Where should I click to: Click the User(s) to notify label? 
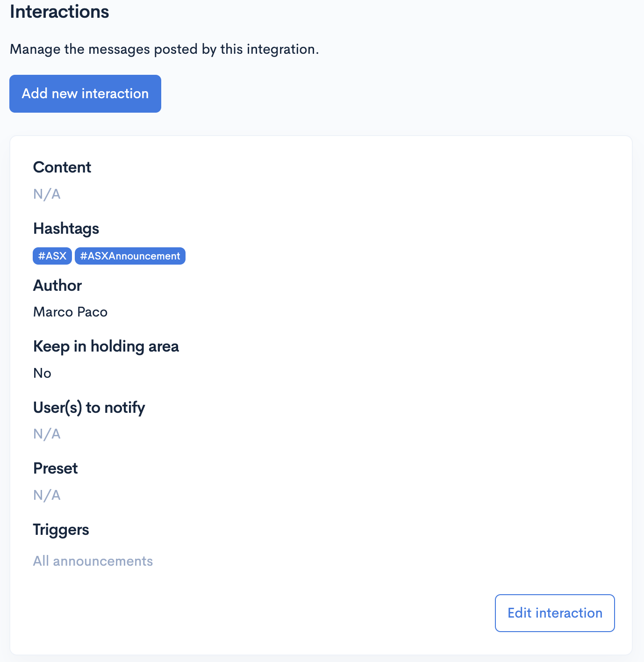[89, 407]
